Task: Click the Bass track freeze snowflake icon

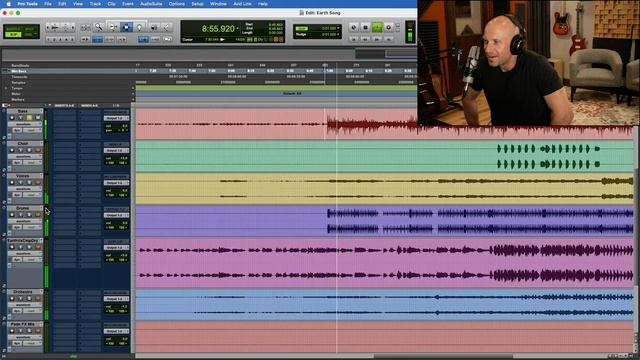Action: point(4,138)
